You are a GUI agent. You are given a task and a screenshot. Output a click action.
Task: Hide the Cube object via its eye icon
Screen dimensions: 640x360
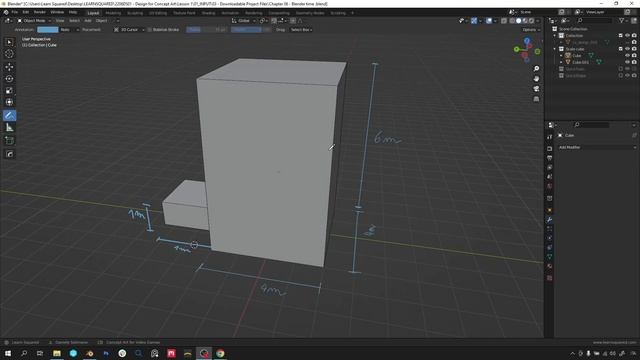click(x=627, y=56)
